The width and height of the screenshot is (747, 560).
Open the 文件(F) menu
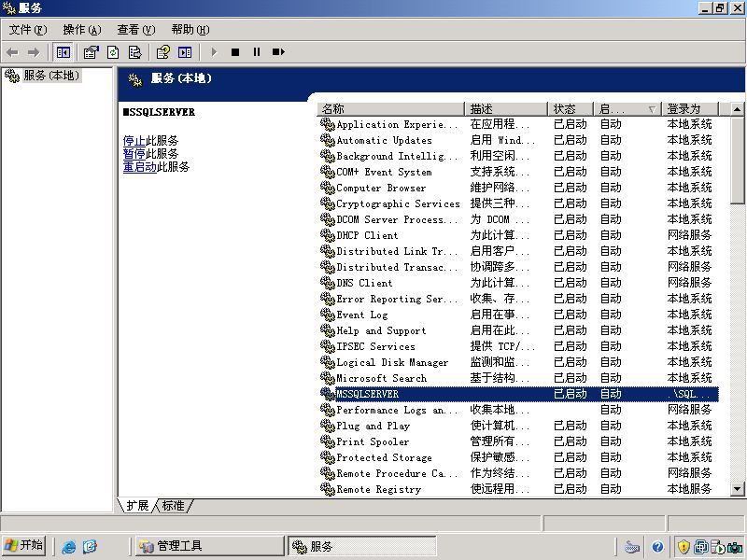click(28, 30)
